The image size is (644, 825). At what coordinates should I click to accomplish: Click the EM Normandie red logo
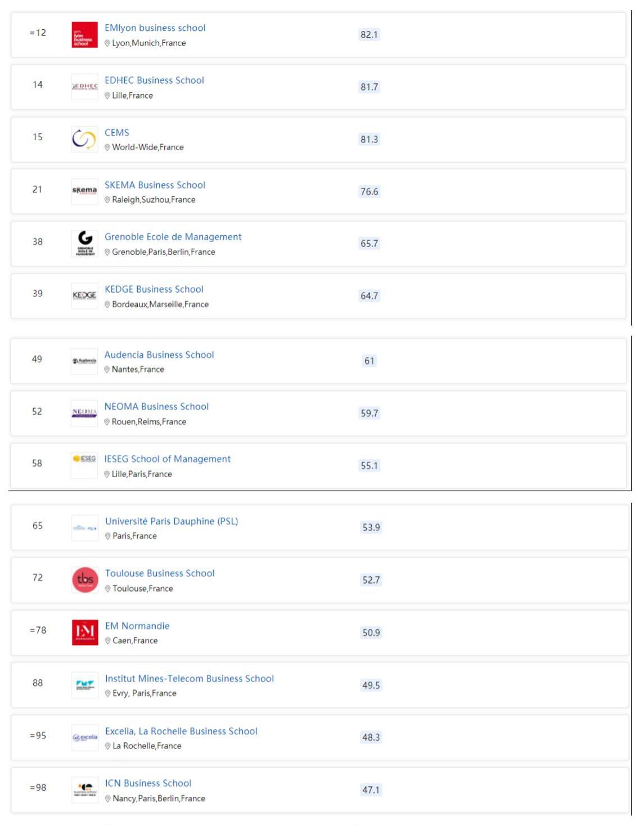pyautogui.click(x=85, y=632)
